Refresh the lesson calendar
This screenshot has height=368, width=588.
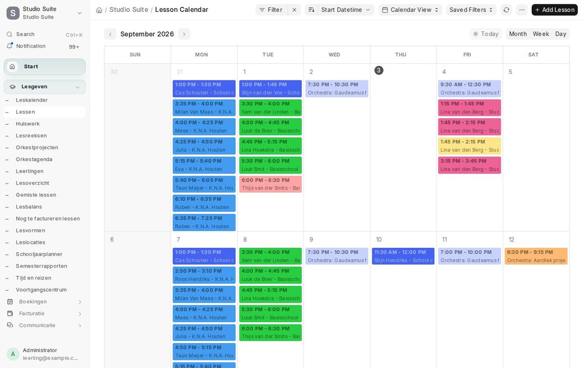click(506, 10)
